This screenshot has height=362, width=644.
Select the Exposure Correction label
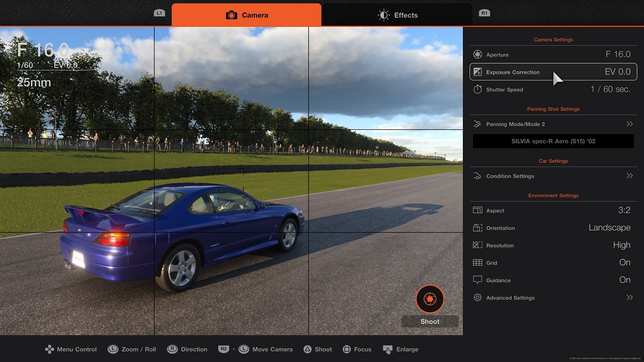click(x=513, y=72)
